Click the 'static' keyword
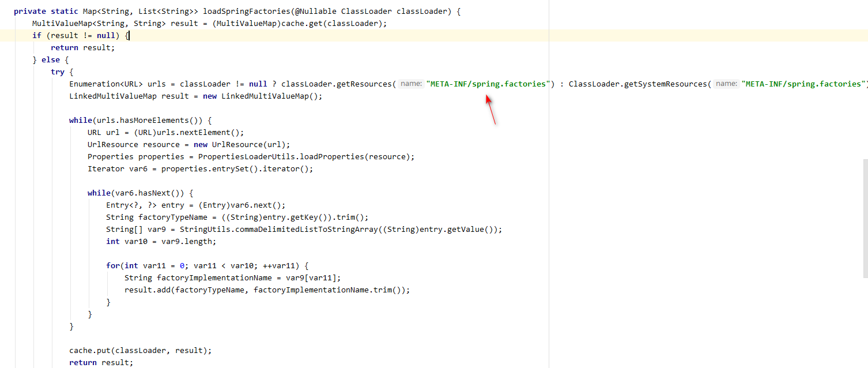This screenshot has width=868, height=368. pyautogui.click(x=65, y=11)
